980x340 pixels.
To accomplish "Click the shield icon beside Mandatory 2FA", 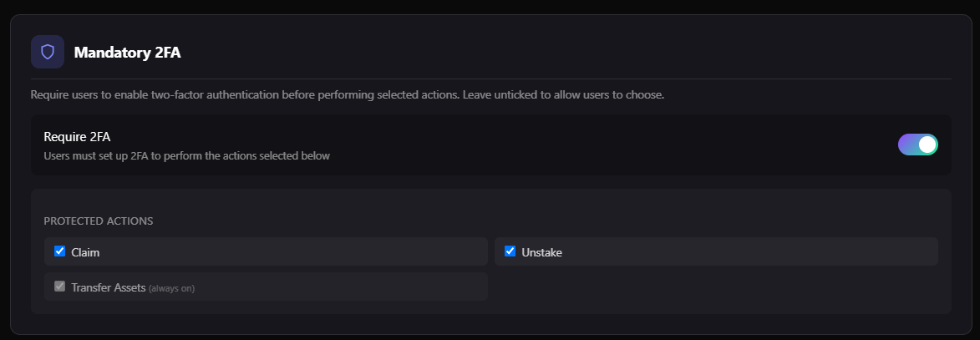I will (x=48, y=52).
